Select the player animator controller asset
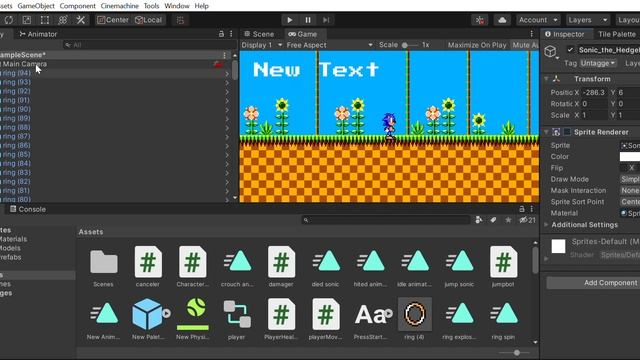Image resolution: width=640 pixels, height=360 pixels. (x=237, y=319)
